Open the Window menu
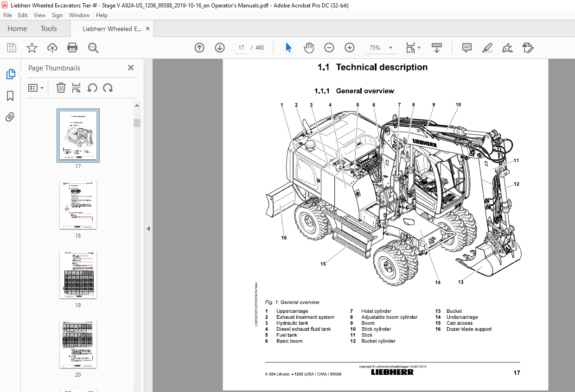Viewport: 575px width, 392px height. (79, 15)
